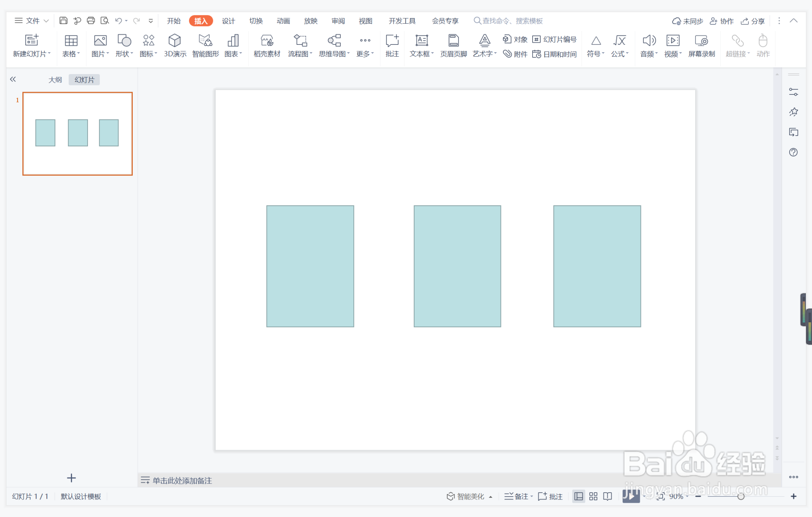This screenshot has height=517, width=812.
Task: Toggle reading view in status bar
Action: point(608,496)
